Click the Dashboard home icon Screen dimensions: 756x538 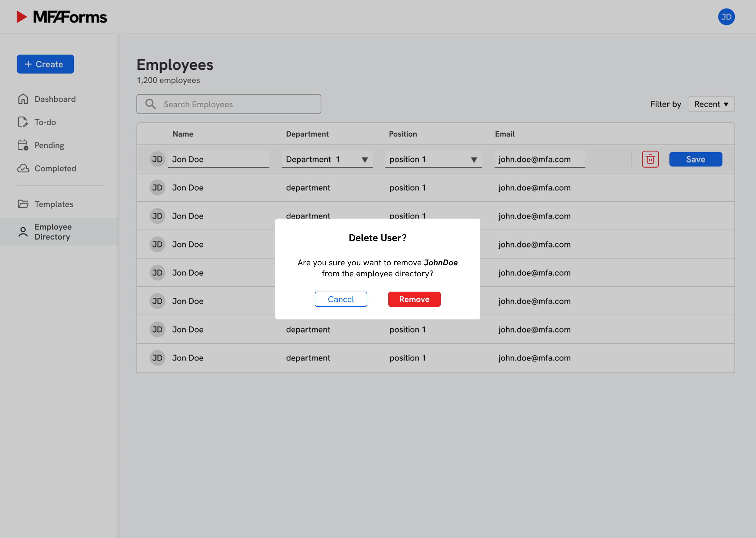[23, 99]
